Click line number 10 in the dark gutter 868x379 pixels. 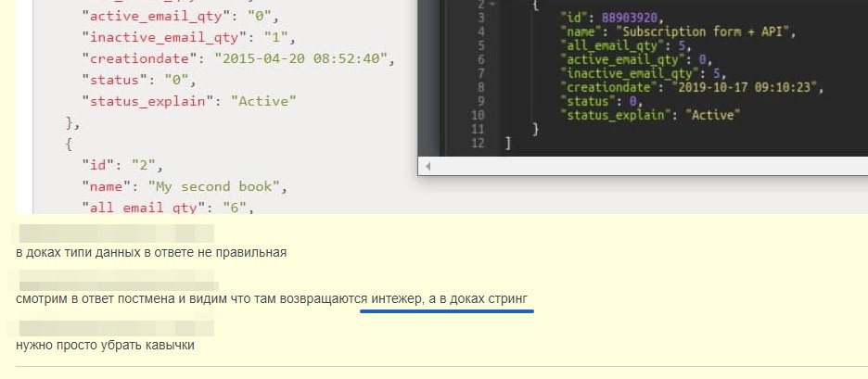click(478, 115)
